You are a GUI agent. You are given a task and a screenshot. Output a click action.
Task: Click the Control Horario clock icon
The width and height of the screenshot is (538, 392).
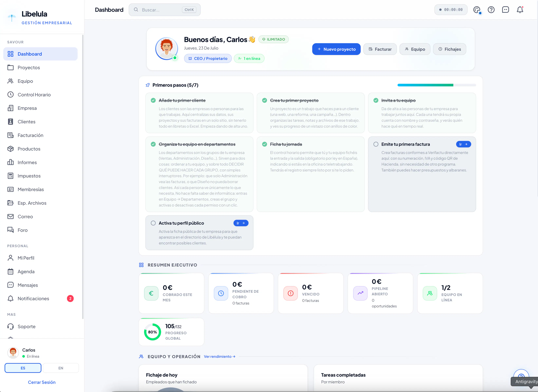[10, 94]
